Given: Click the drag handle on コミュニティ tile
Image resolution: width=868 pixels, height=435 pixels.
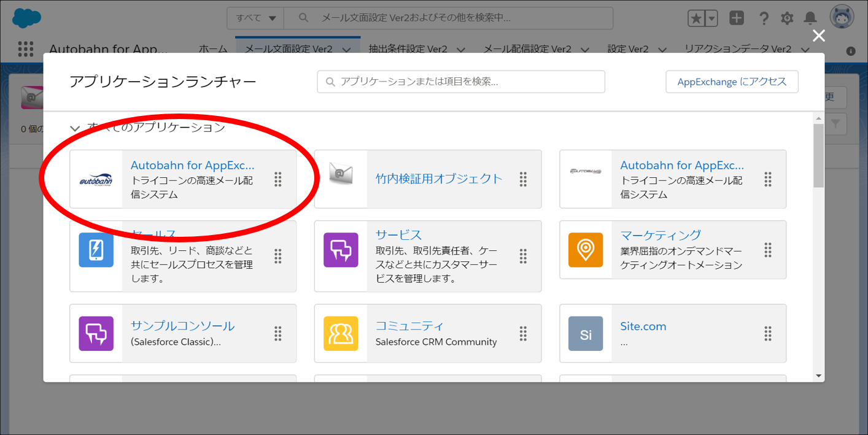Looking at the screenshot, I should point(523,333).
